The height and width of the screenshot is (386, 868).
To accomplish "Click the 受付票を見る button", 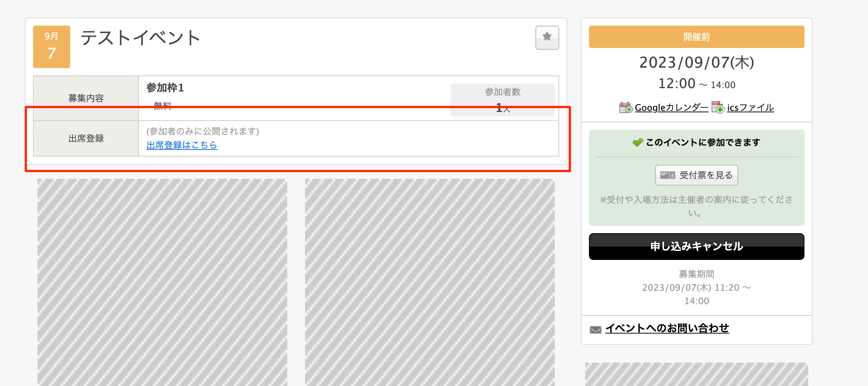I will click(696, 175).
